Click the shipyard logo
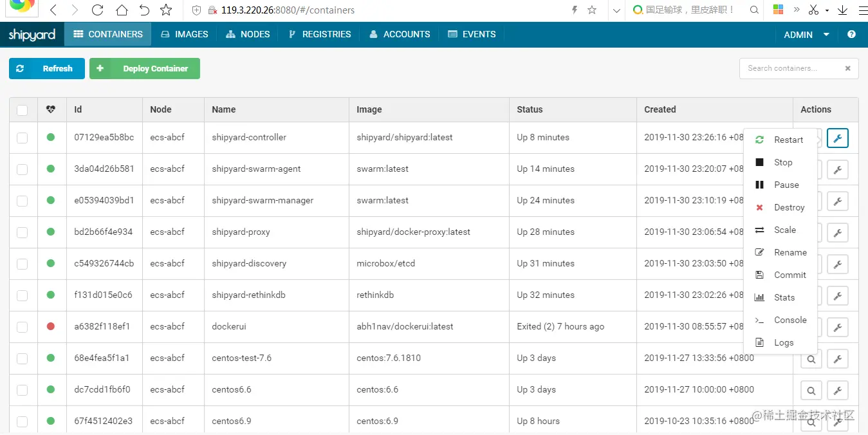 32,35
